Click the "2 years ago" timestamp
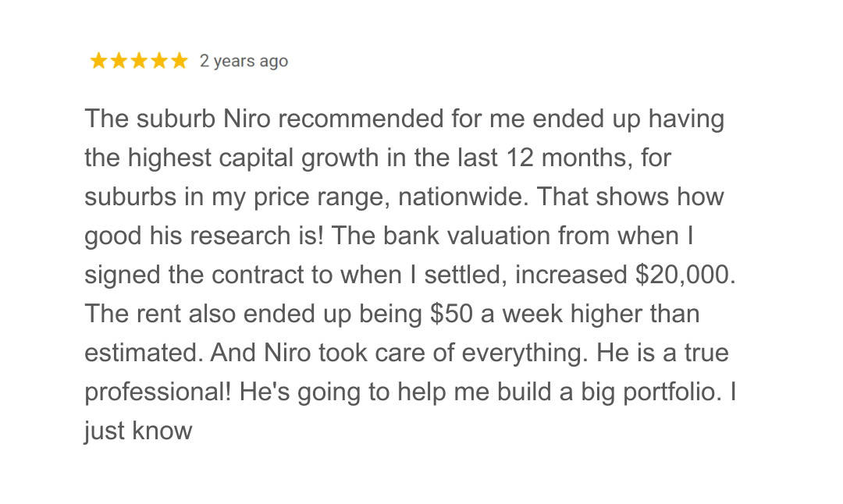Image resolution: width=843 pixels, height=504 pixels. click(244, 61)
